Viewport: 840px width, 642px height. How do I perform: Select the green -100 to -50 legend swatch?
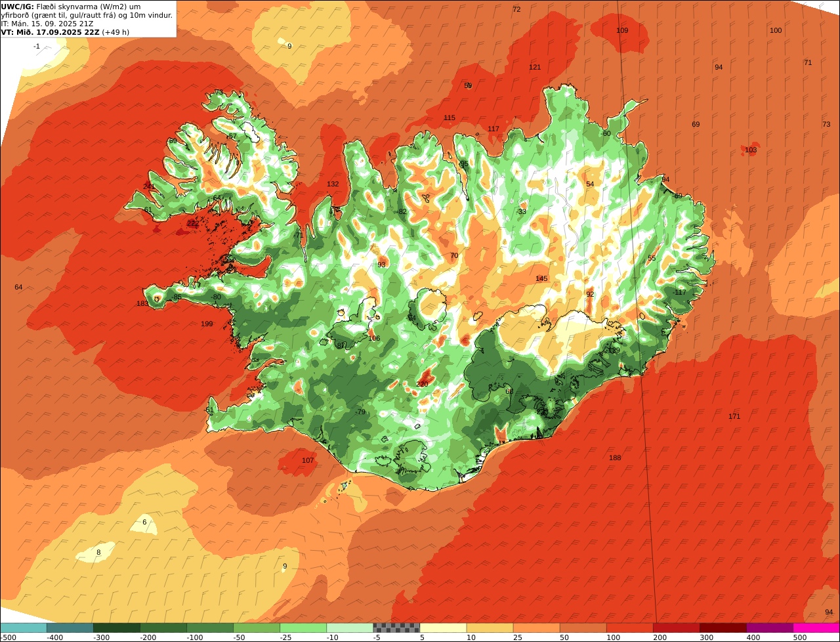[x=210, y=628]
